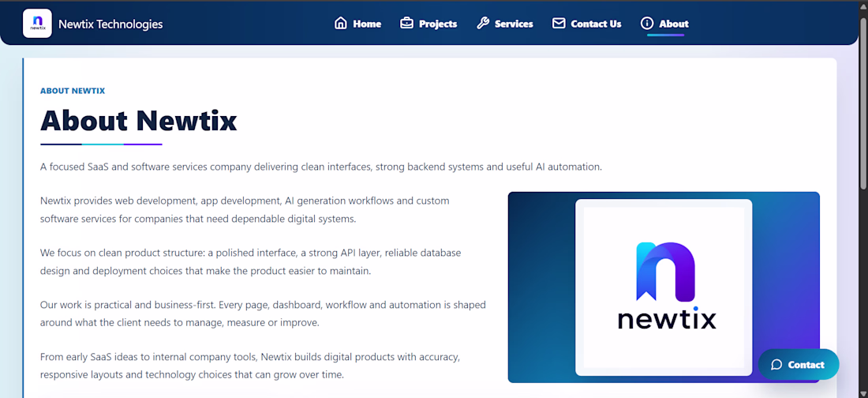
Task: Click the Newtix Technologies brand name
Action: (x=110, y=24)
